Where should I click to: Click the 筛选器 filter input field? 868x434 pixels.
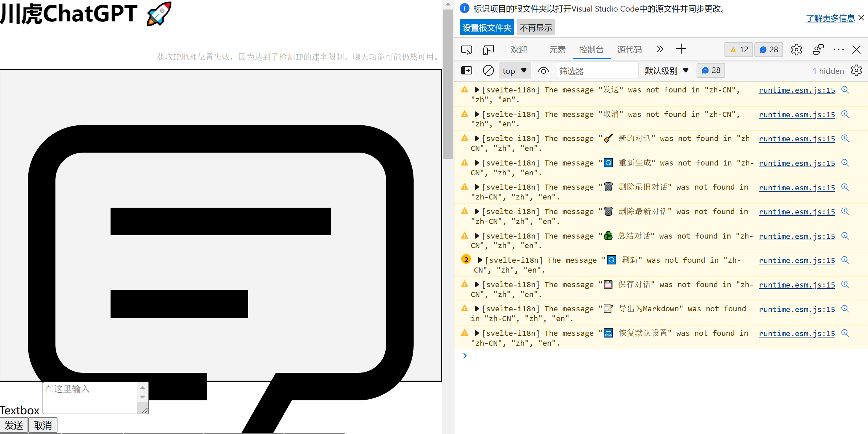pos(597,71)
